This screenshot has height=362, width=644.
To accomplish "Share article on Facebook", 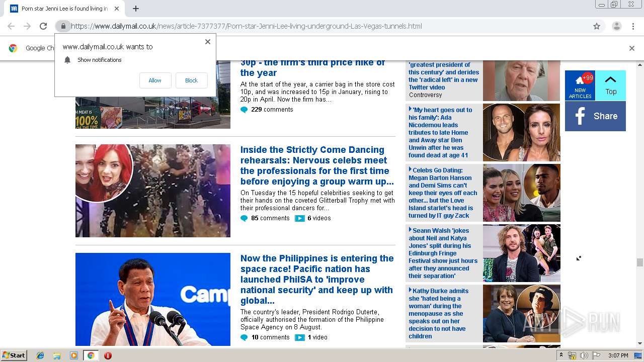I will click(595, 116).
